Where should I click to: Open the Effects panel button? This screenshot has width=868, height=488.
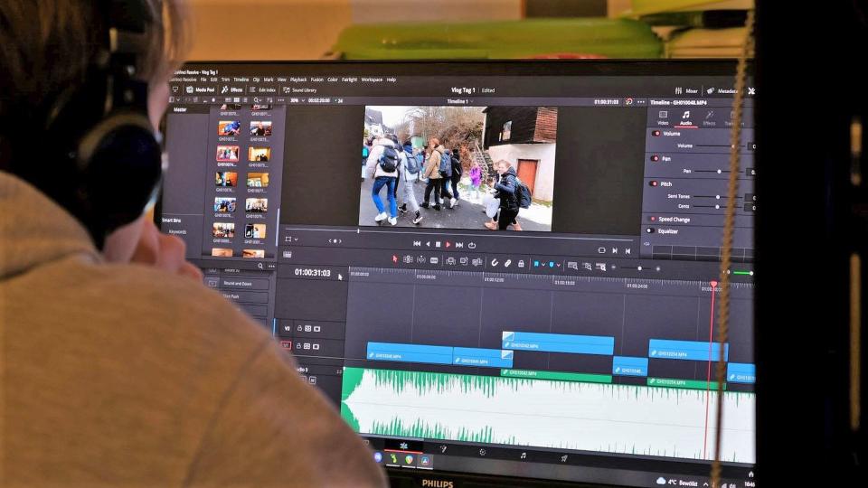pos(232,89)
